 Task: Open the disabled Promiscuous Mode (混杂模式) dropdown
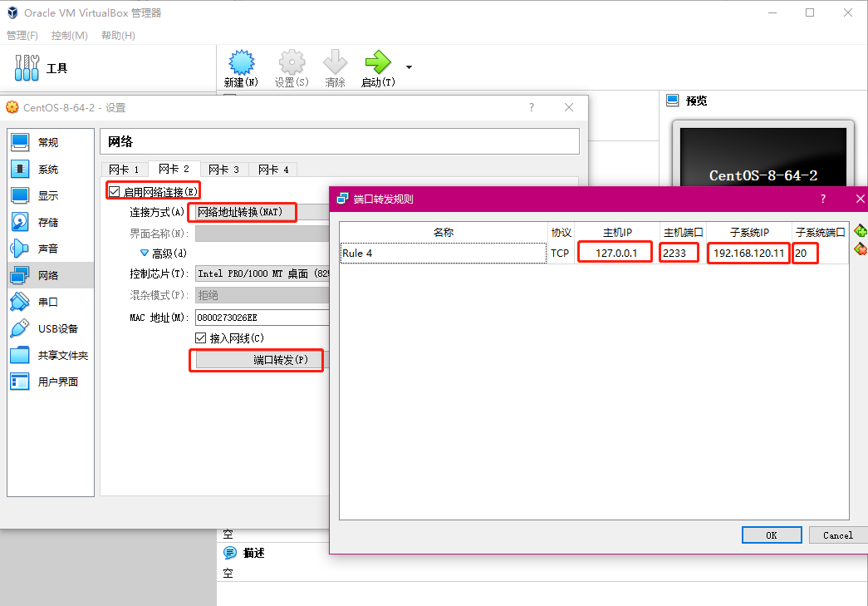click(x=262, y=295)
